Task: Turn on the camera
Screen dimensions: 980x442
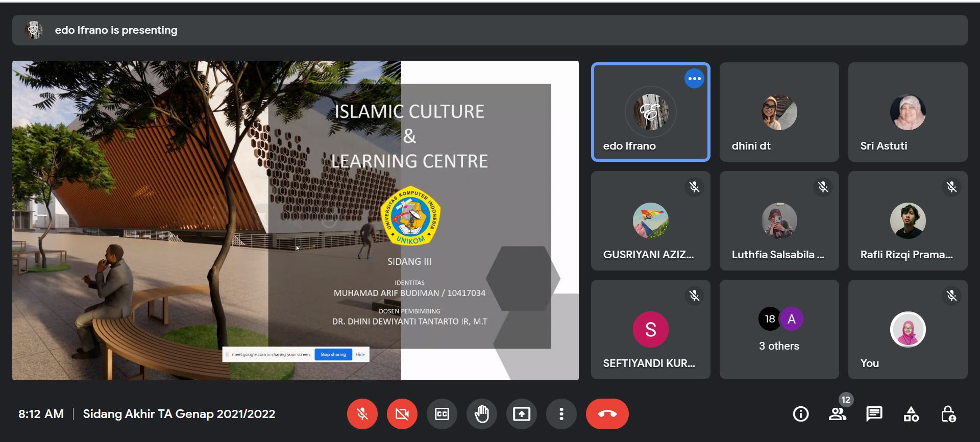Action: [x=402, y=414]
